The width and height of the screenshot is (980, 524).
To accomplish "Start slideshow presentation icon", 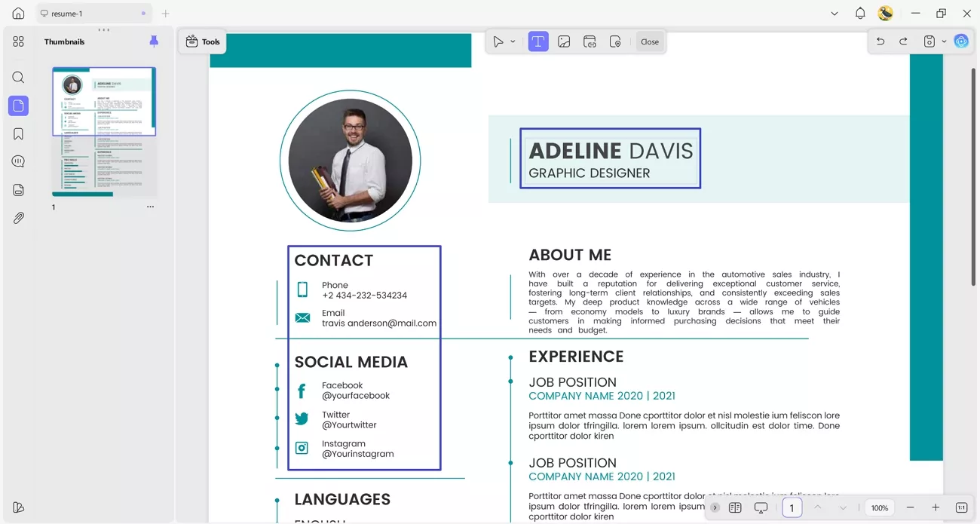I will pyautogui.click(x=761, y=508).
